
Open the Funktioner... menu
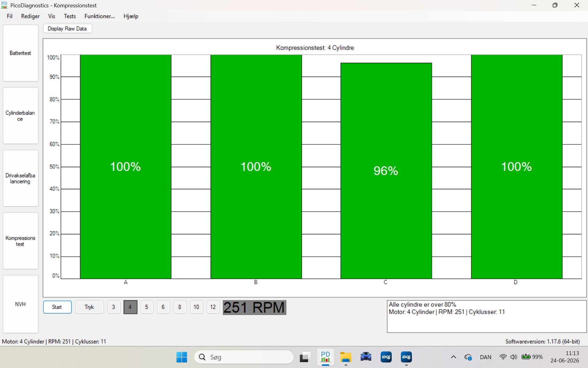pos(100,16)
